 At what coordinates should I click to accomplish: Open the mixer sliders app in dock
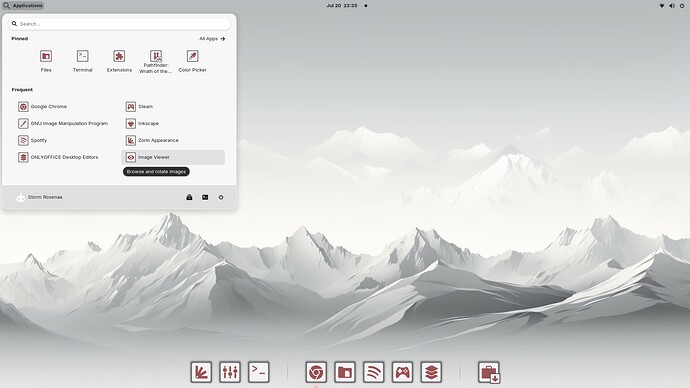pos(230,372)
